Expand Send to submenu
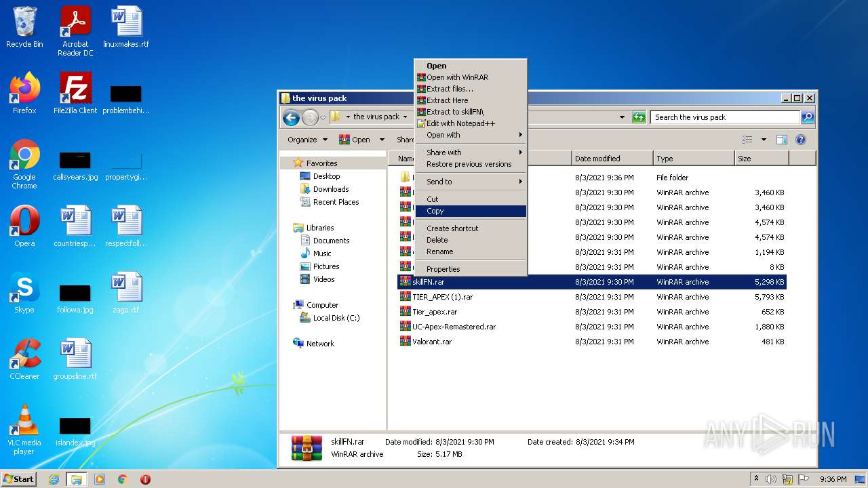The image size is (868, 488). point(471,182)
